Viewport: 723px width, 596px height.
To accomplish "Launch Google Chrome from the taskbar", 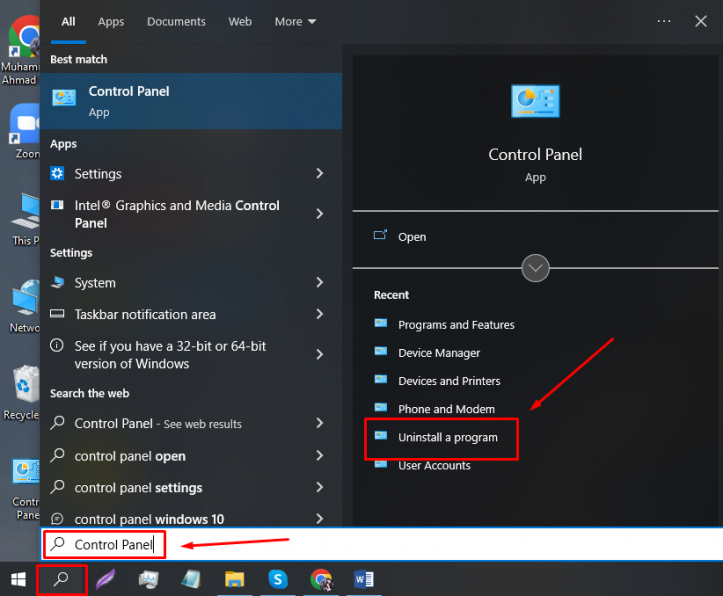I will pyautogui.click(x=321, y=579).
